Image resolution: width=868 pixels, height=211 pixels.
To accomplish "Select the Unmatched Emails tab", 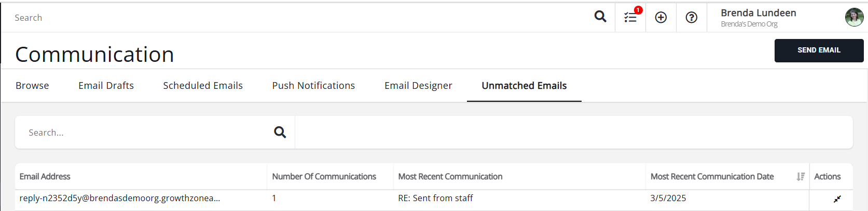I will [x=524, y=86].
